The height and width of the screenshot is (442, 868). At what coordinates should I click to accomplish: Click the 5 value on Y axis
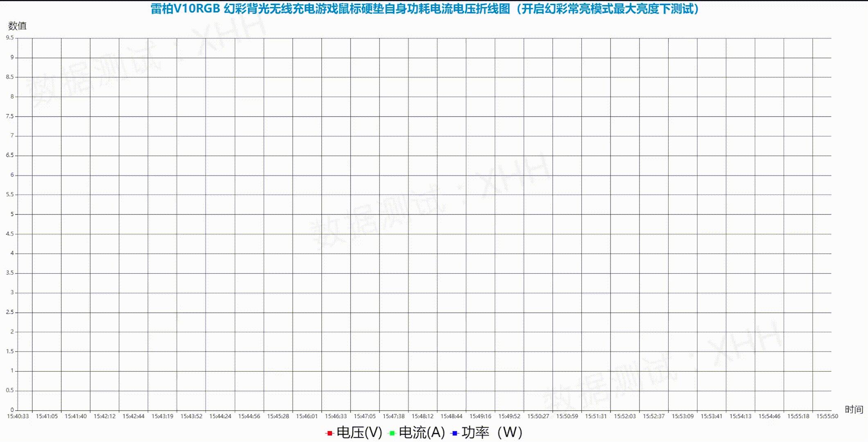coord(12,214)
